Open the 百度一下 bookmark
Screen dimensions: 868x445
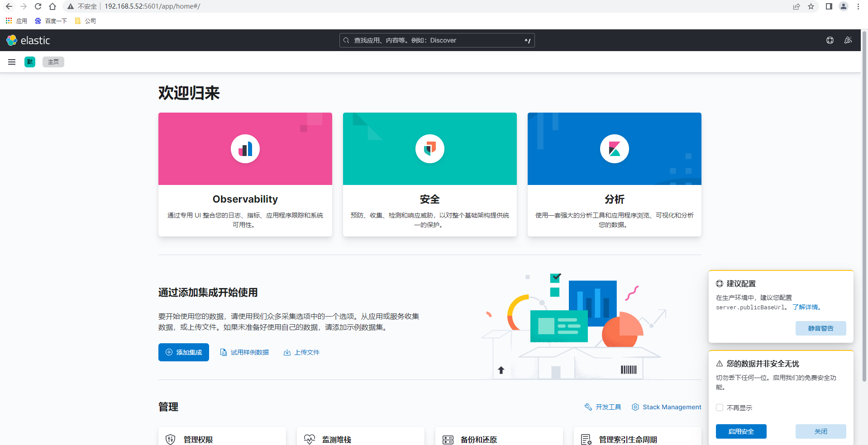[51, 21]
